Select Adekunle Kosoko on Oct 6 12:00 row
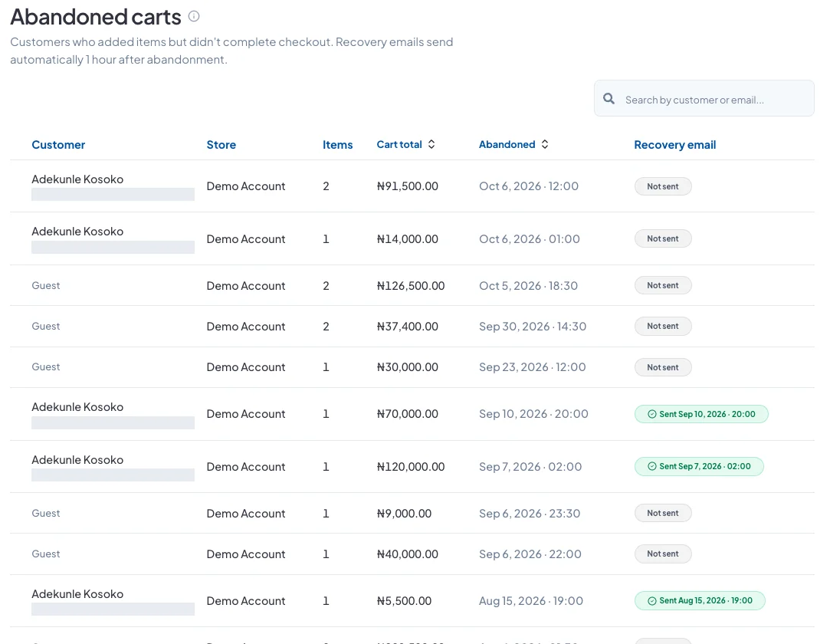The image size is (830, 644). (77, 179)
